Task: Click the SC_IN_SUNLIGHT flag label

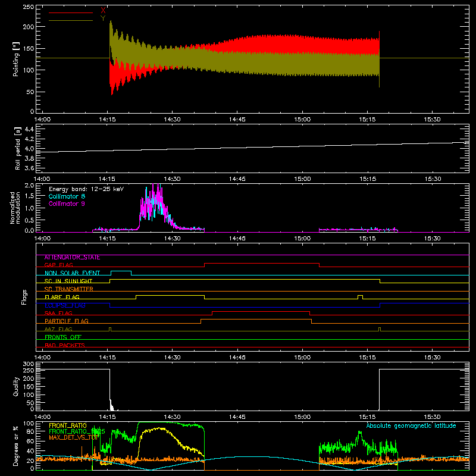Action: pyautogui.click(x=68, y=281)
